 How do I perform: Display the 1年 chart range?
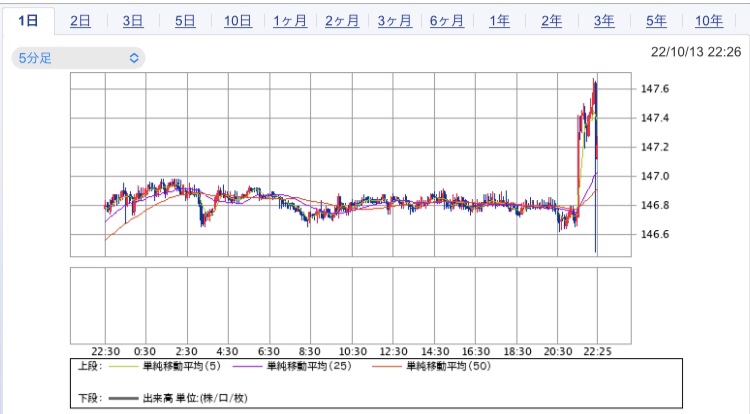coord(499,21)
